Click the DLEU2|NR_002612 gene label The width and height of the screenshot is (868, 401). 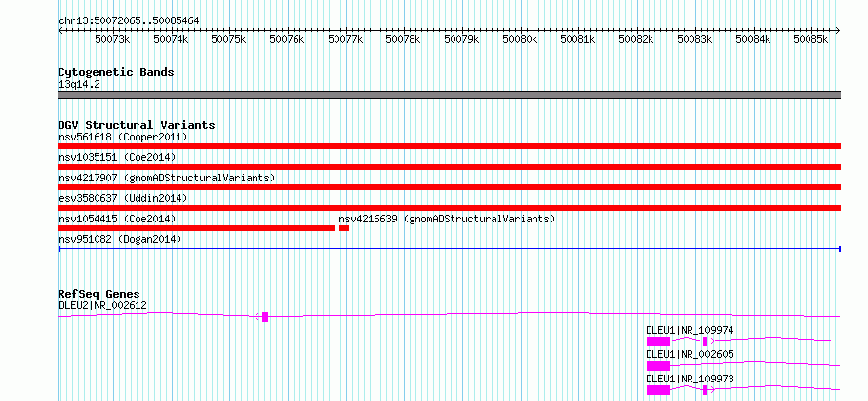pyautogui.click(x=102, y=305)
